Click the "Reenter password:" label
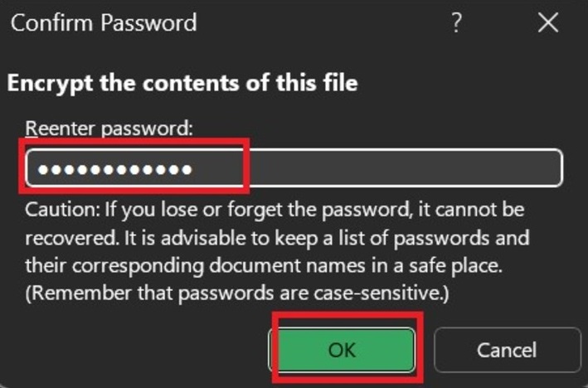Viewport: 588px width, 388px height. (109, 129)
